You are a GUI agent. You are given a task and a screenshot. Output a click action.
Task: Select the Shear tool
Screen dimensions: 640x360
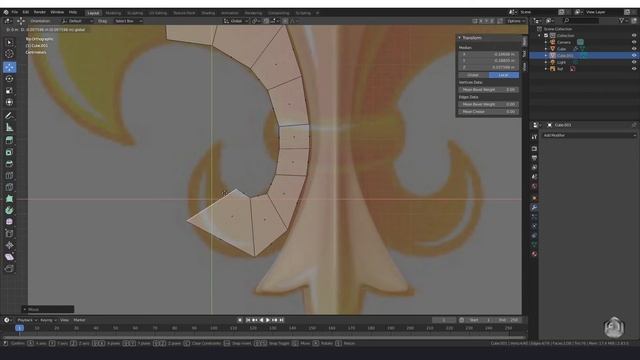(9, 257)
